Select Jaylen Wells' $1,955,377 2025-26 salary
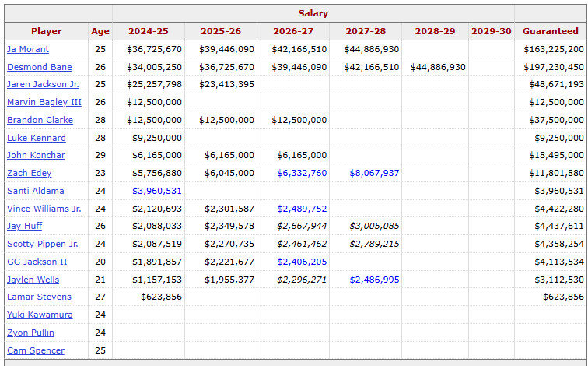The image size is (588, 366). [x=229, y=280]
